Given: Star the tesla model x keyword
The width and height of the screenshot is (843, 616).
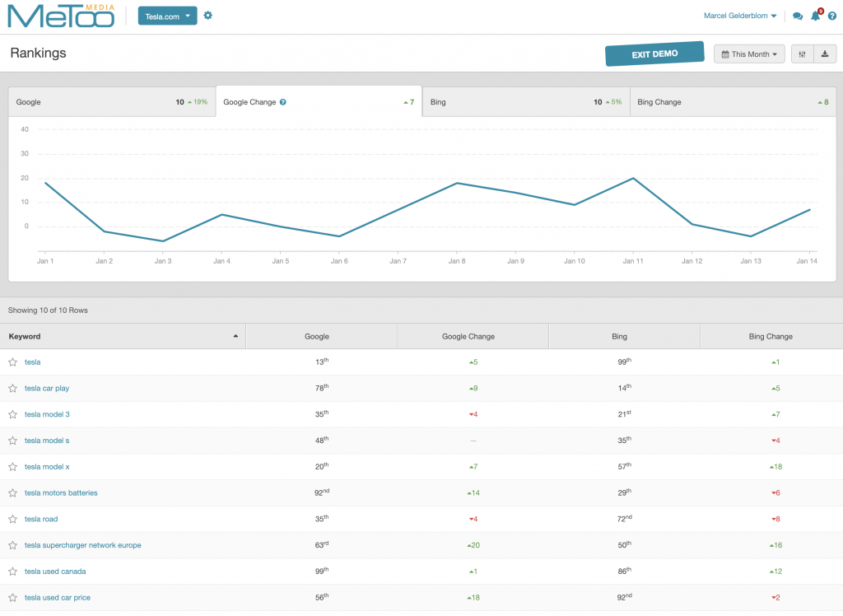Looking at the screenshot, I should tap(13, 467).
